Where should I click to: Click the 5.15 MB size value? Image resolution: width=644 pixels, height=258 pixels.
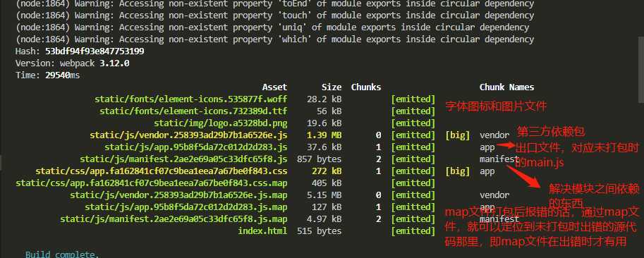point(324,195)
